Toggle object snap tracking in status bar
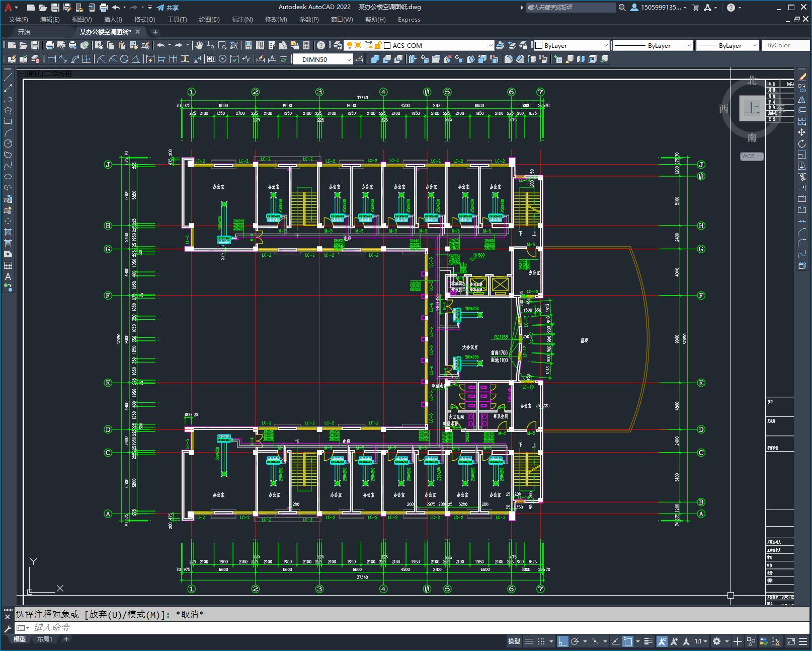The image size is (812, 651). (x=615, y=641)
